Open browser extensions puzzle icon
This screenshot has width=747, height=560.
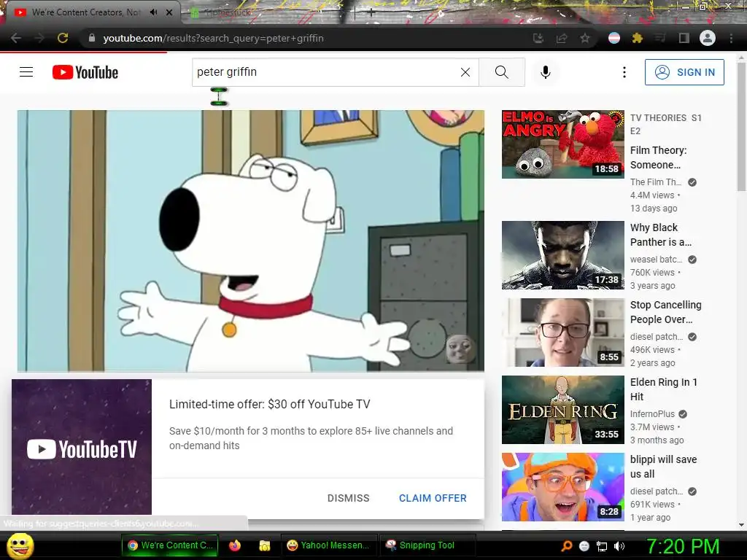638,38
